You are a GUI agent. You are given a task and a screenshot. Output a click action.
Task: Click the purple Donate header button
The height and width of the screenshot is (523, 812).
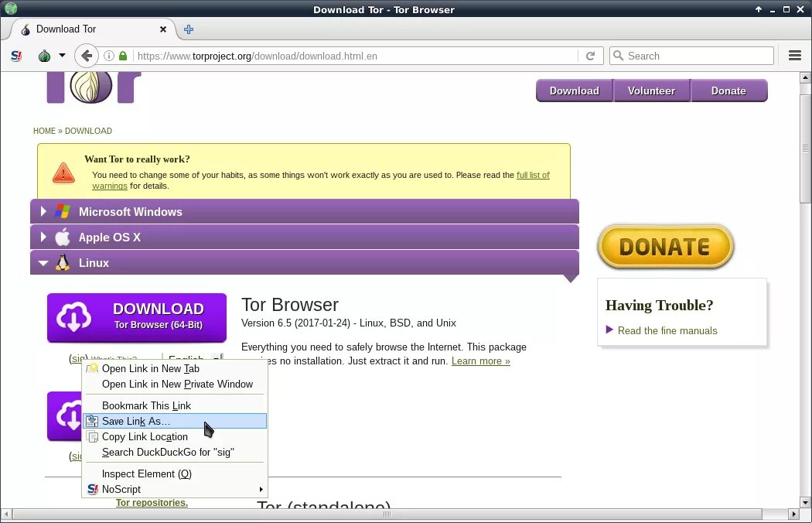[728, 91]
